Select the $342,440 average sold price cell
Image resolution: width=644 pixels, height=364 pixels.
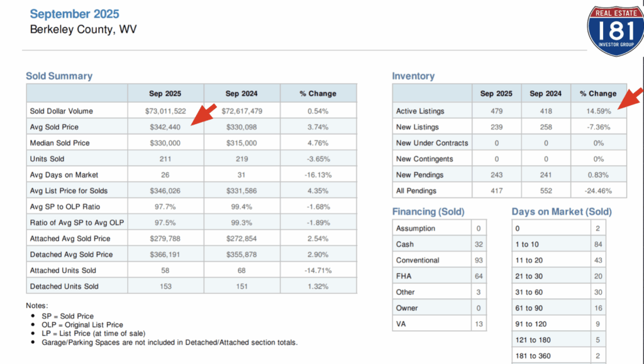[x=165, y=127]
